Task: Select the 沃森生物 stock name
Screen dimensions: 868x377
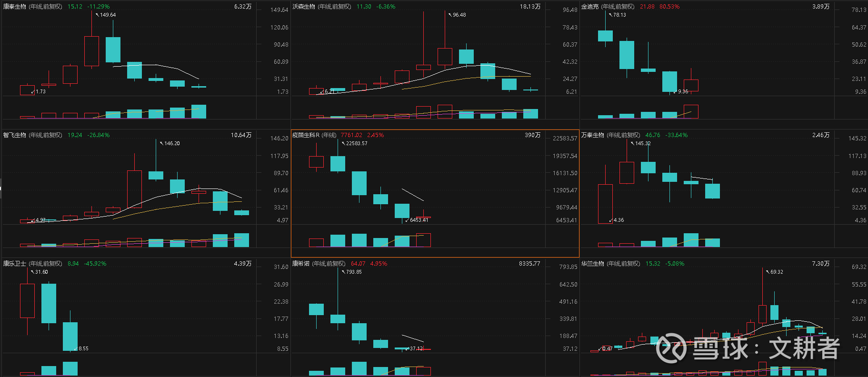Action: coord(304,7)
